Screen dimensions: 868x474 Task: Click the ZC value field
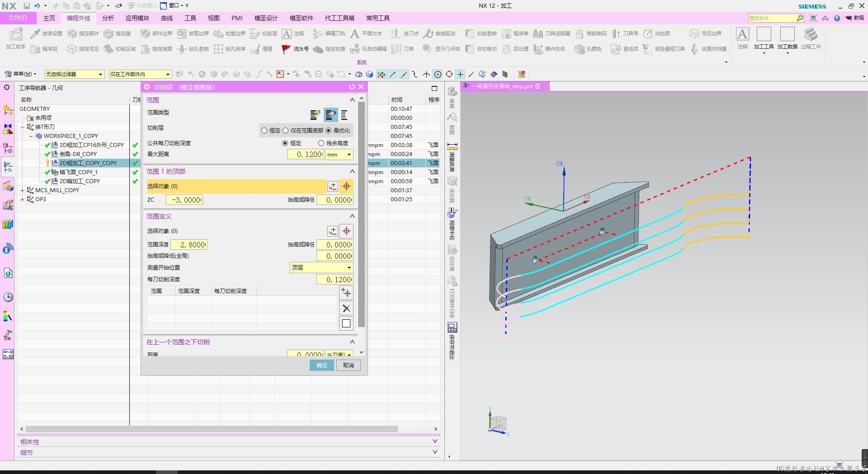184,200
